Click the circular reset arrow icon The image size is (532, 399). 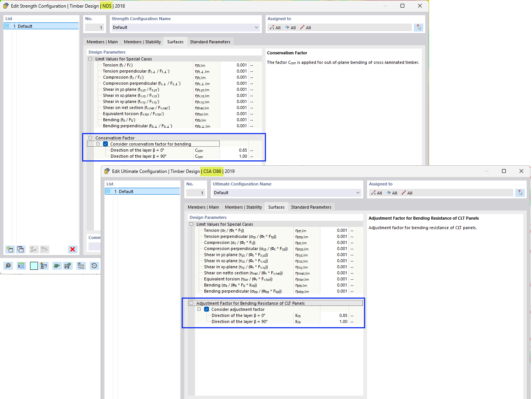[x=94, y=266]
